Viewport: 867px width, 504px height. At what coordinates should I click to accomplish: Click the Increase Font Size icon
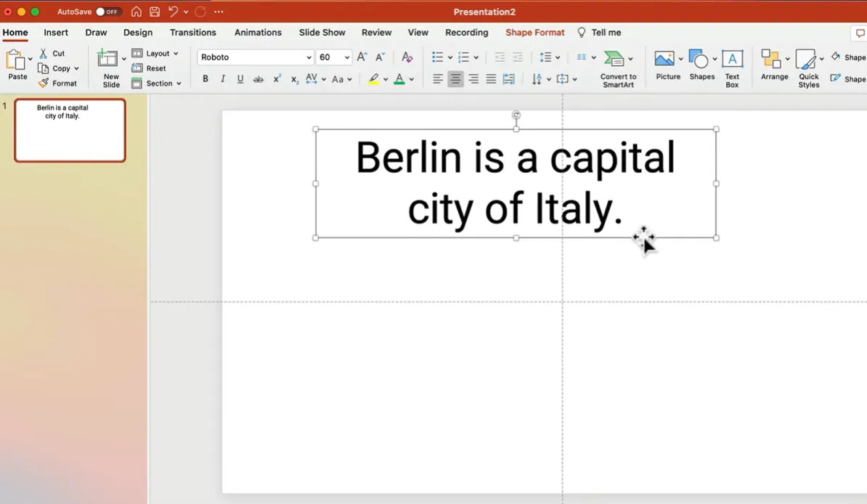pyautogui.click(x=362, y=57)
